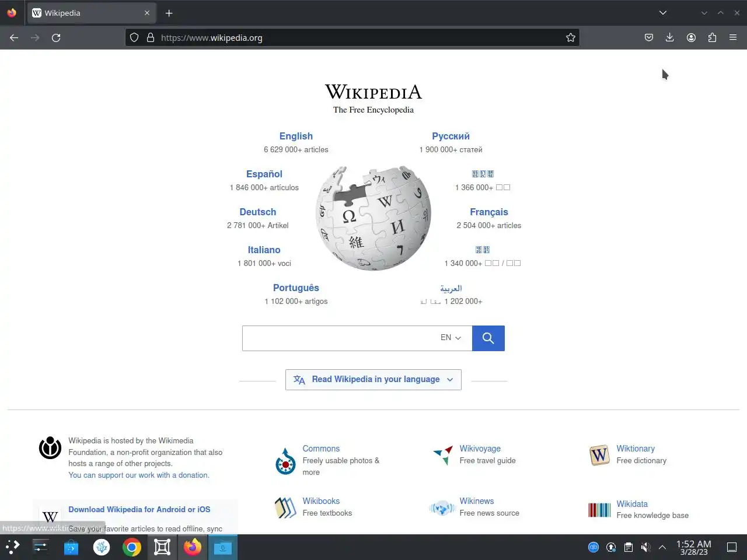Click Download Wikipedia for Android or iOS
Viewport: 747px width, 560px height.
tap(139, 509)
